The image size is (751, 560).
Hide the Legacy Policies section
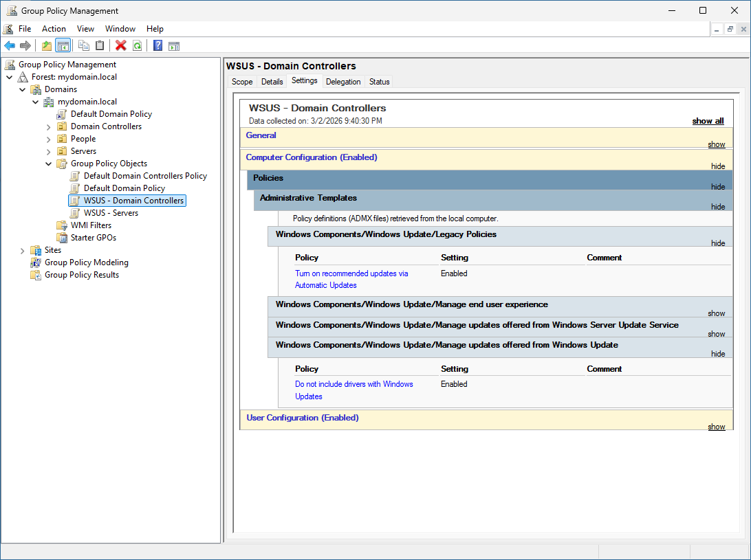(718, 243)
